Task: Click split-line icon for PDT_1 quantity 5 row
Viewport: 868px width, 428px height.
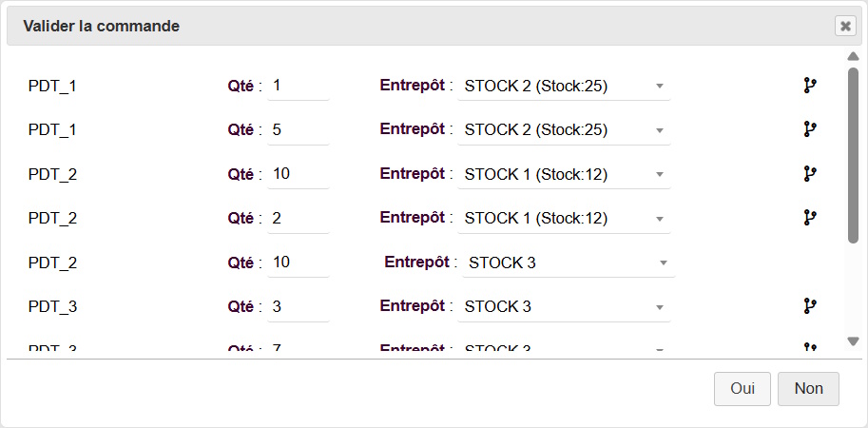Action: click(810, 129)
